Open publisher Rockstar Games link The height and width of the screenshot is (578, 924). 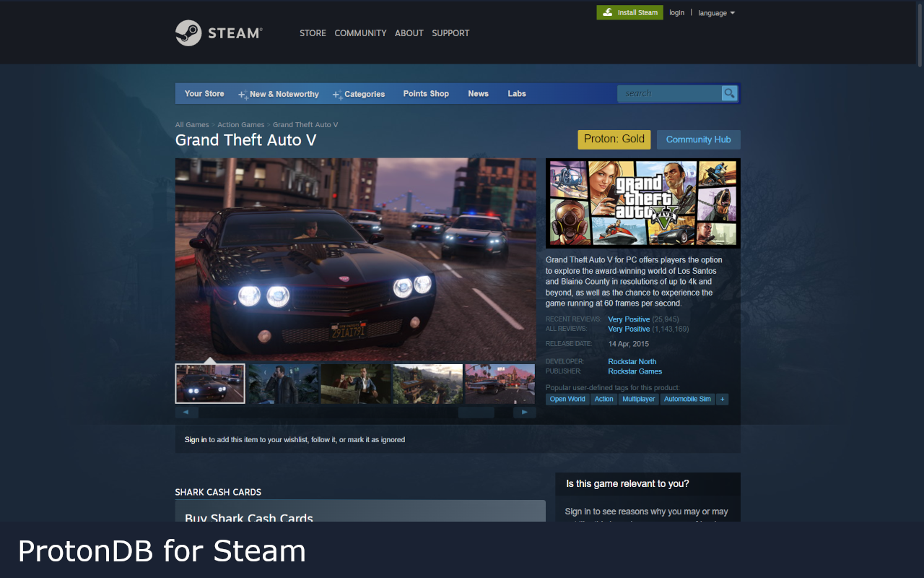pyautogui.click(x=635, y=371)
